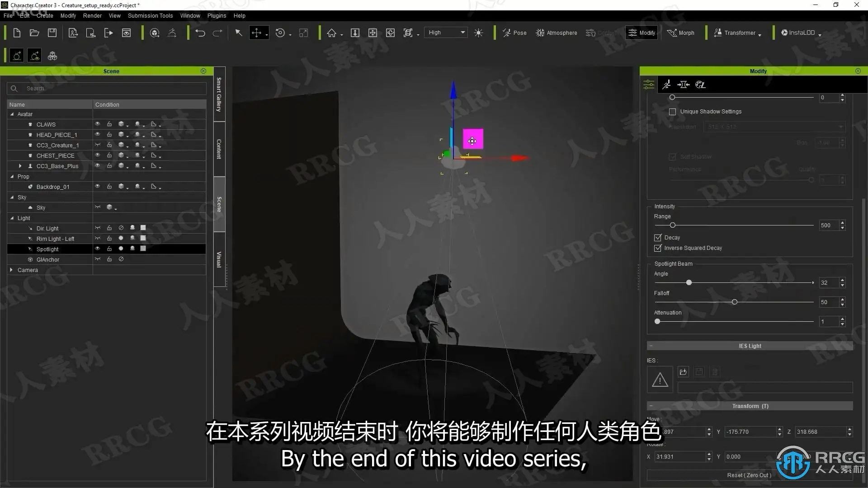This screenshot has height=488, width=868.
Task: Hide the Backdrop_01 prop
Action: point(97,186)
